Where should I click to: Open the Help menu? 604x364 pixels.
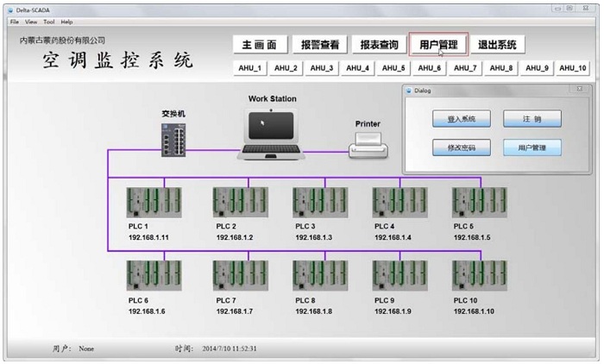tap(66, 22)
